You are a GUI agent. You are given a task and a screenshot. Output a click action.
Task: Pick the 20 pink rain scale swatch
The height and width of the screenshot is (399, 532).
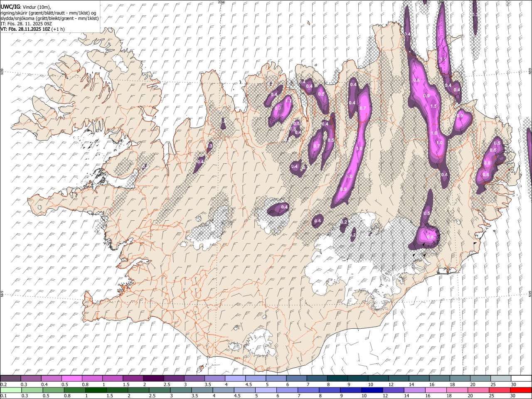pos(478,390)
